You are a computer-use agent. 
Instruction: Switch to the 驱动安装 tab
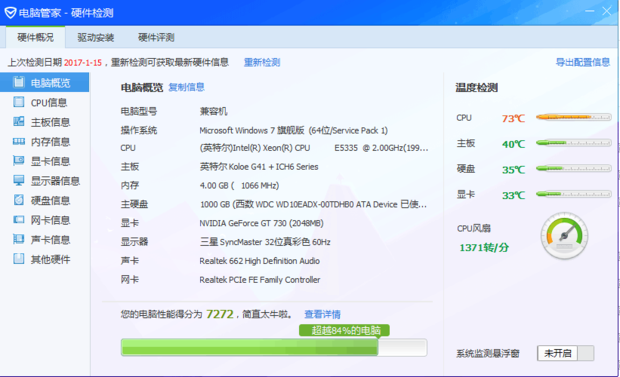coord(96,38)
